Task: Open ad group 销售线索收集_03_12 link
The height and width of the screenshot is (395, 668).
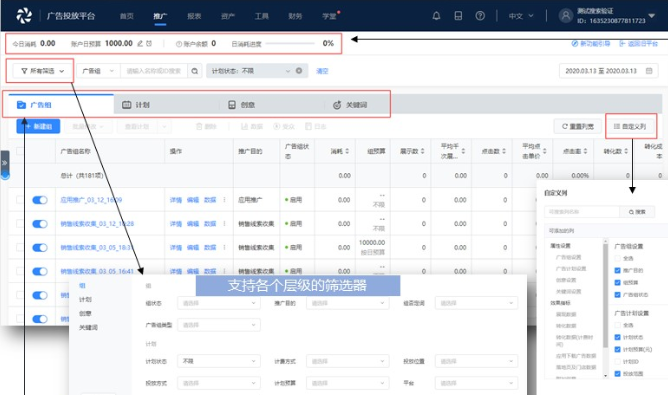Action: click(97, 224)
